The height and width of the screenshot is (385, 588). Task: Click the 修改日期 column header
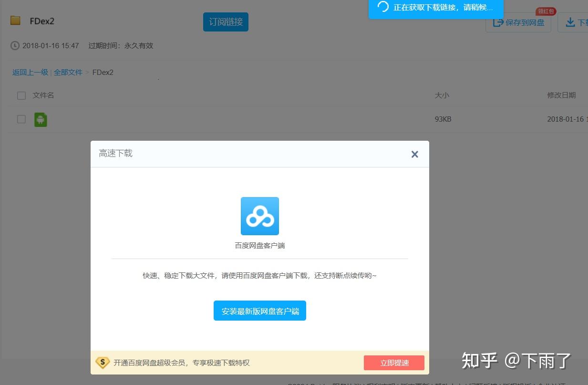(561, 95)
